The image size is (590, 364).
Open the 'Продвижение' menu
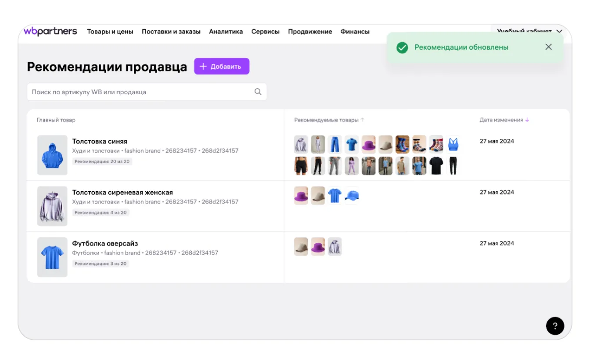310,32
